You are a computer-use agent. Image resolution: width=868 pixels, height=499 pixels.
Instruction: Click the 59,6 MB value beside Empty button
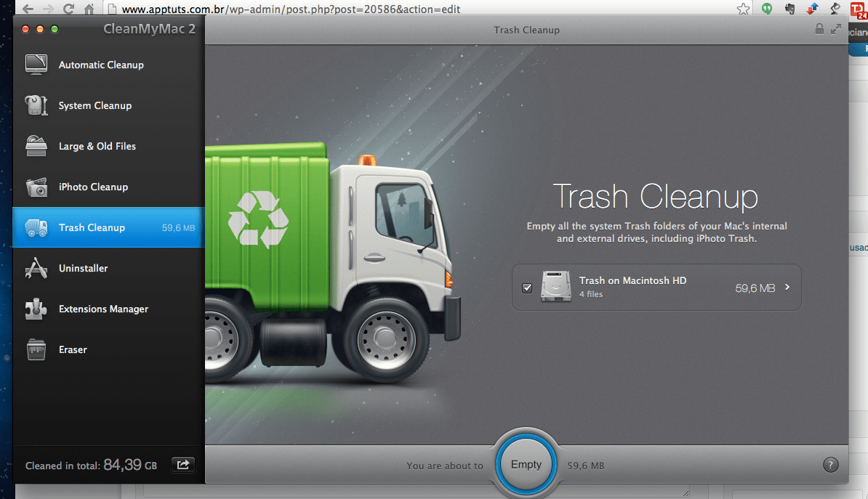(x=586, y=466)
